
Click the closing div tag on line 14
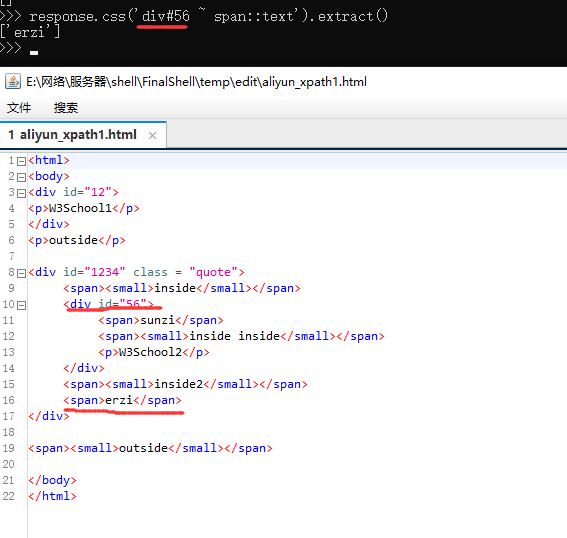tap(84, 368)
